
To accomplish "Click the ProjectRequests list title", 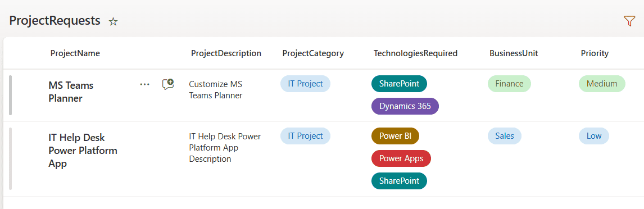I will tap(55, 21).
